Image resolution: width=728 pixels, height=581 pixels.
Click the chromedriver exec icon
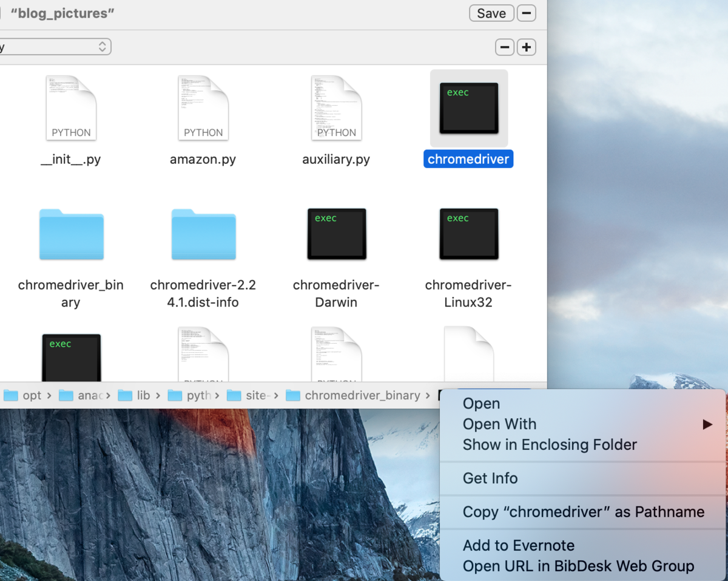click(x=469, y=108)
